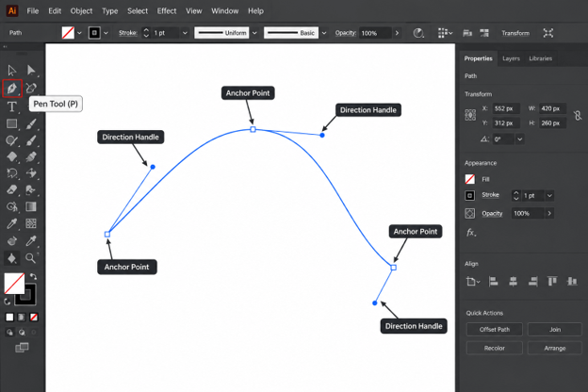Viewport: 588px width, 392px height.
Task: Activate the Pen tool
Action: 12,89
